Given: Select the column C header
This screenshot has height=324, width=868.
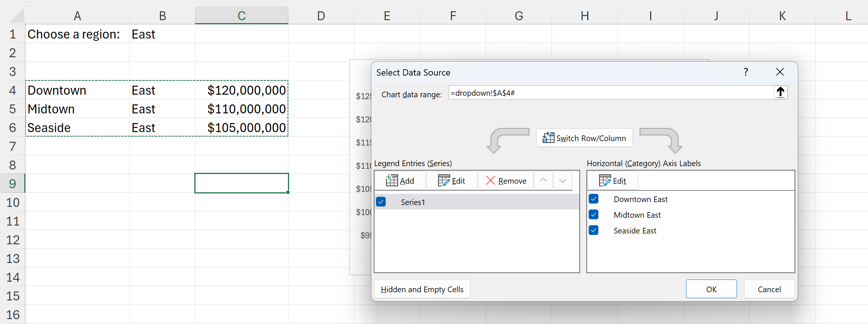Looking at the screenshot, I should click(x=242, y=16).
